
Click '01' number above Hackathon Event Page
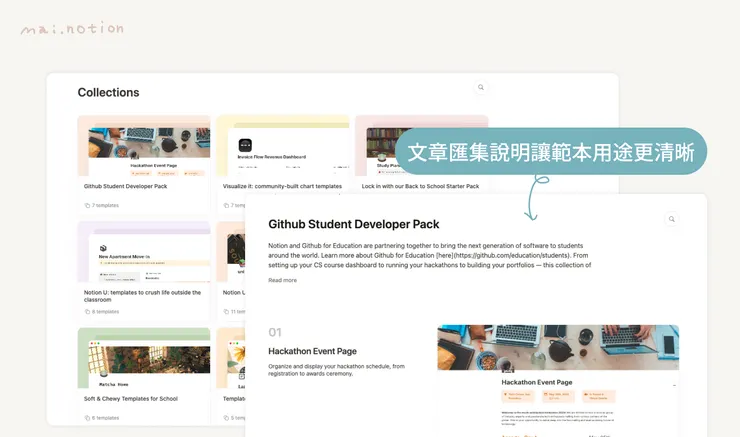pos(275,332)
